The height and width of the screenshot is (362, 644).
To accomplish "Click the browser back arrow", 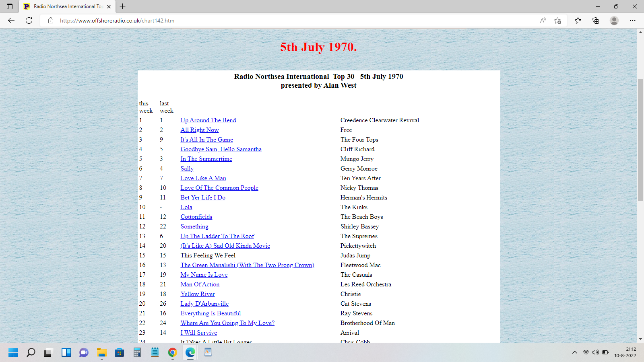I will [11, 21].
